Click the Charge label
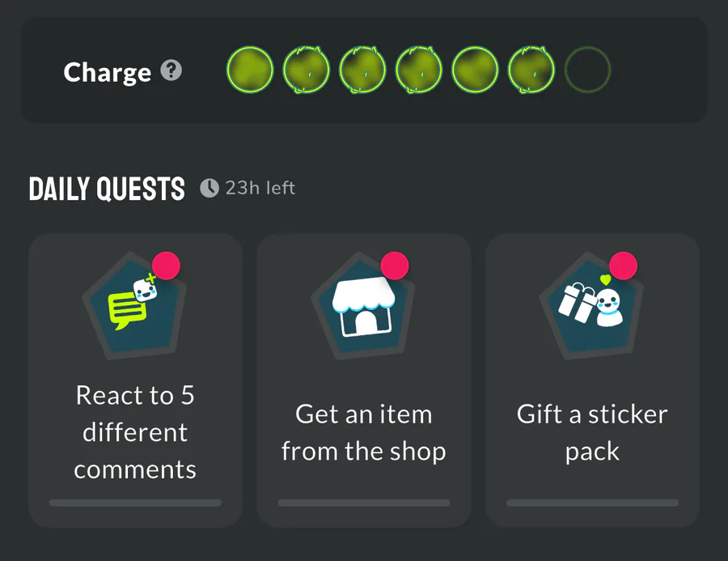The width and height of the screenshot is (728, 561). point(108,73)
